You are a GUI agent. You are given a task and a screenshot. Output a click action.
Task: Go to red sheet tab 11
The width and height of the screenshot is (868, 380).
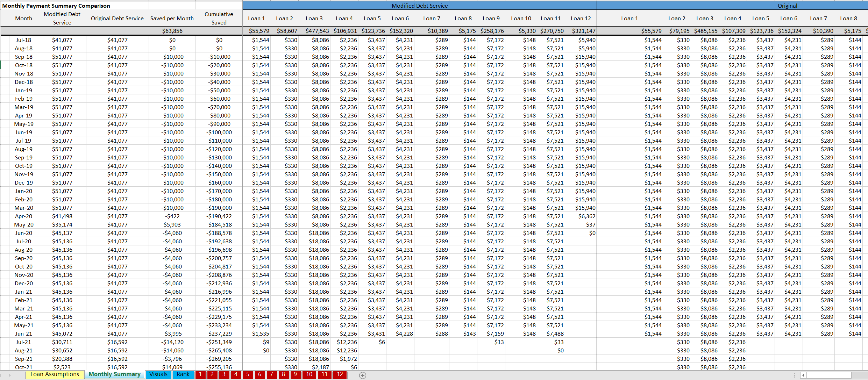pos(325,374)
